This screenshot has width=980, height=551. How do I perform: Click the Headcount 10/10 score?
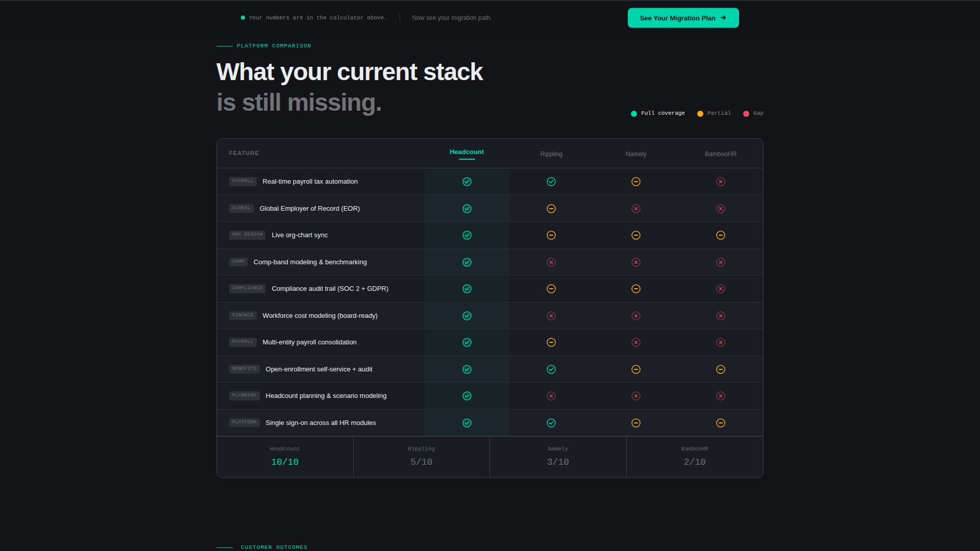pos(285,462)
